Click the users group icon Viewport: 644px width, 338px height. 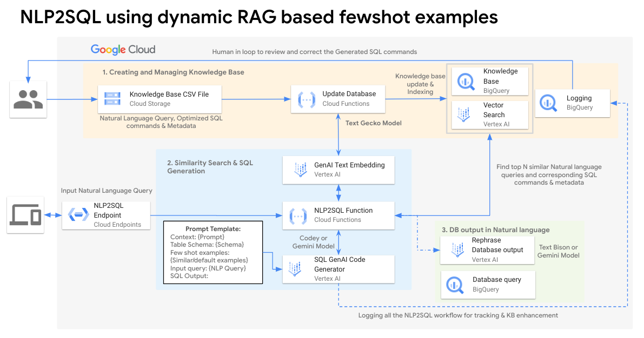[x=28, y=99]
